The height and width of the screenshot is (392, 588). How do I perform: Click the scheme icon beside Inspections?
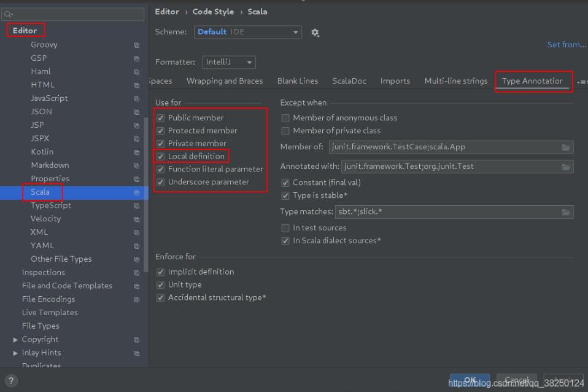pos(137,273)
